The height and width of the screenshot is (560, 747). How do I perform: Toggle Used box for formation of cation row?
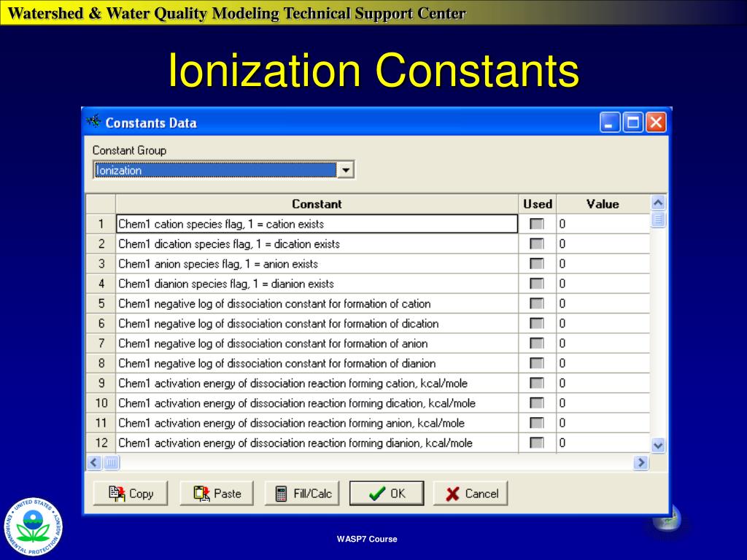point(537,303)
